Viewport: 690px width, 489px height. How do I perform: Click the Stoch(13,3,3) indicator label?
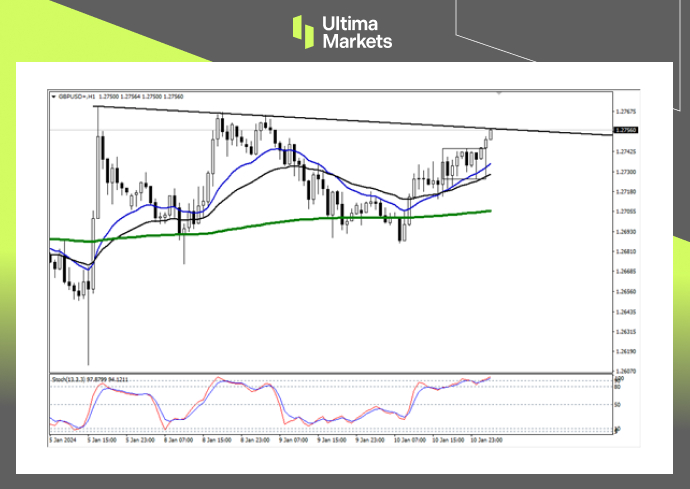(68, 381)
